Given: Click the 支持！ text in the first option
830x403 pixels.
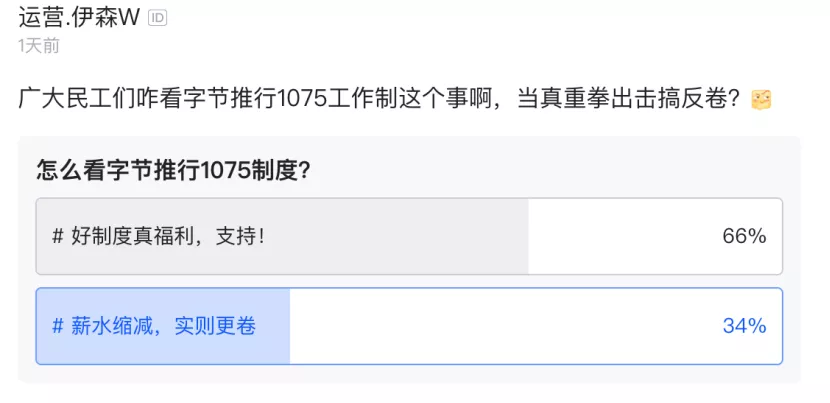Looking at the screenshot, I should pos(240,236).
